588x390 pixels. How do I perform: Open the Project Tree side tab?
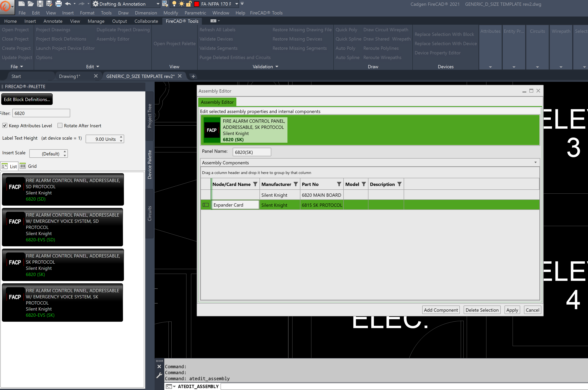click(150, 116)
